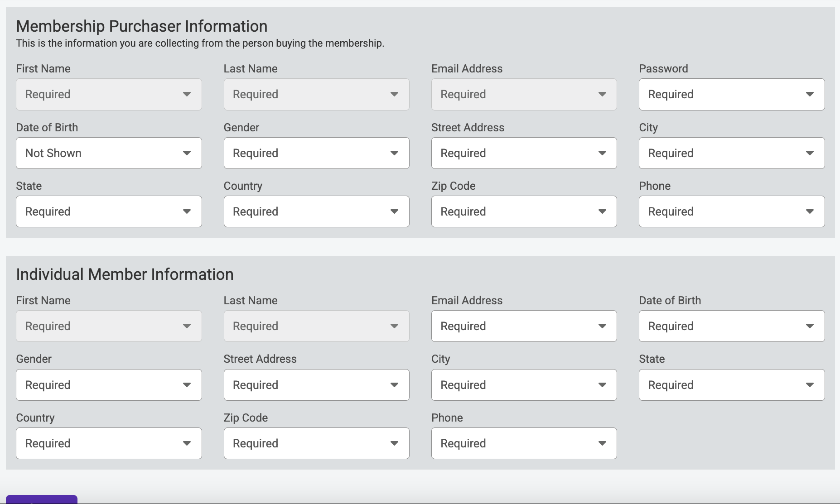Click disabled Purchaser Last Name dropdown
This screenshot has height=504, width=840.
pyautogui.click(x=316, y=94)
